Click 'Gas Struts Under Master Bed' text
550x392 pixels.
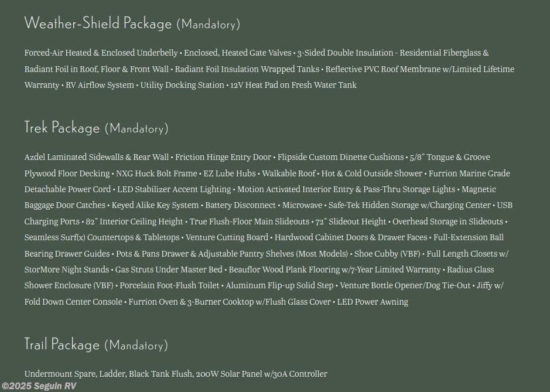pyautogui.click(x=169, y=270)
